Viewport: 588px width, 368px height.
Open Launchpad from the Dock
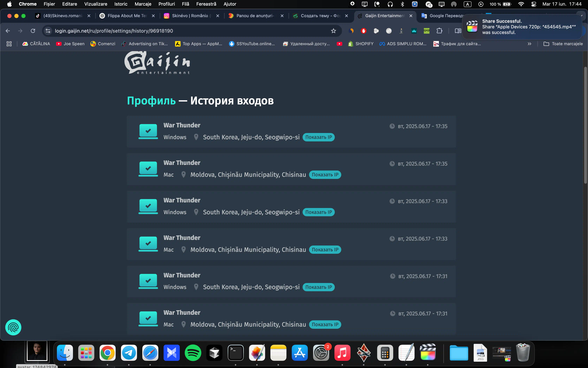coord(86,353)
